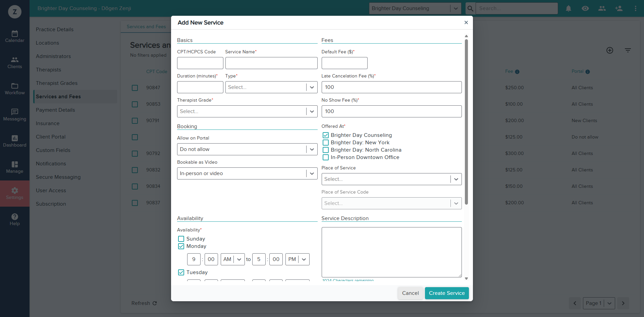644x317 pixels.
Task: Sort by CPT Code column header
Action: pos(157,72)
